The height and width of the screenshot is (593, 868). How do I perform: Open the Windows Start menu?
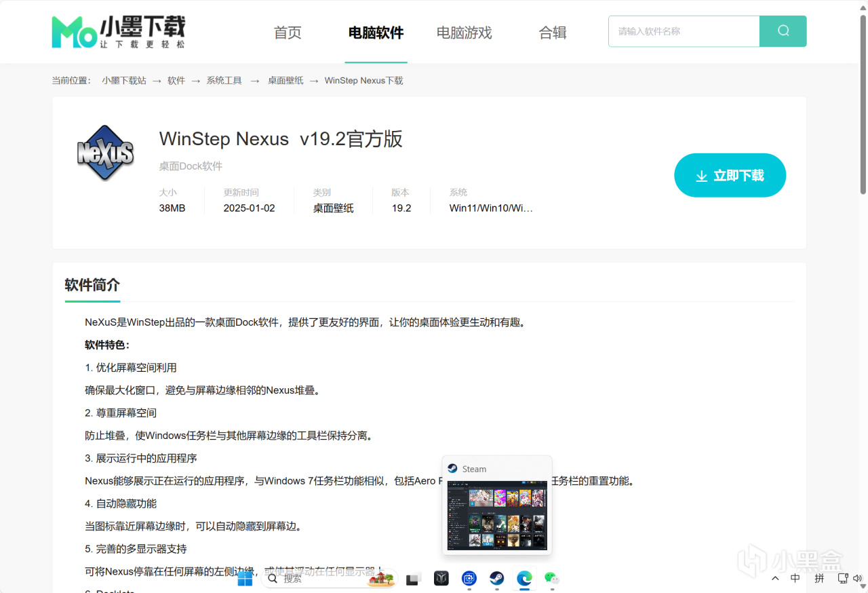coord(245,579)
